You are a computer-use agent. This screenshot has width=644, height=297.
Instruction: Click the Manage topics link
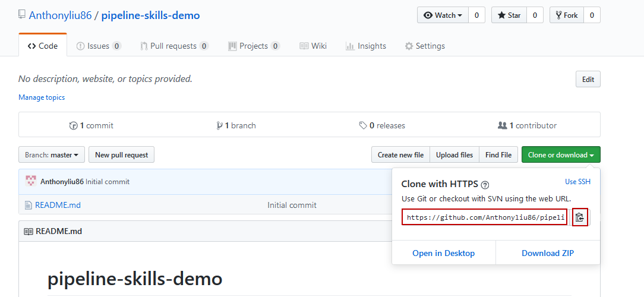tap(42, 97)
